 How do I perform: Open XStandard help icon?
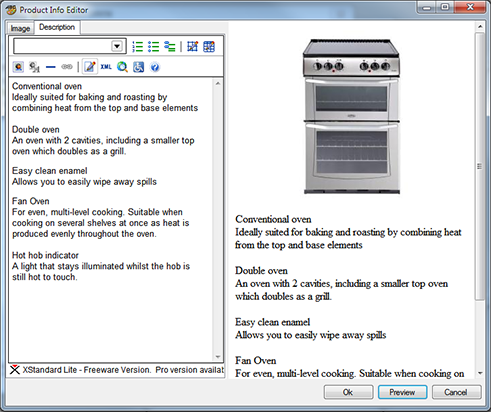(x=155, y=67)
